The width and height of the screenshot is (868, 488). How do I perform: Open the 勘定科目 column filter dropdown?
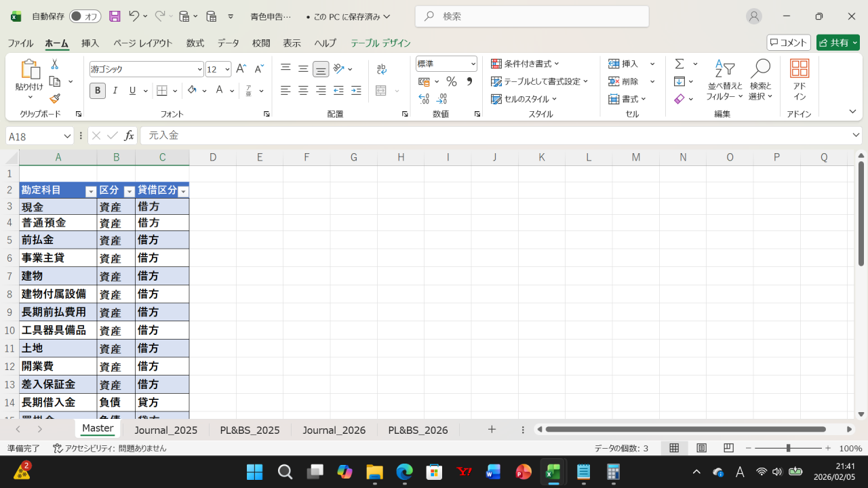point(90,192)
